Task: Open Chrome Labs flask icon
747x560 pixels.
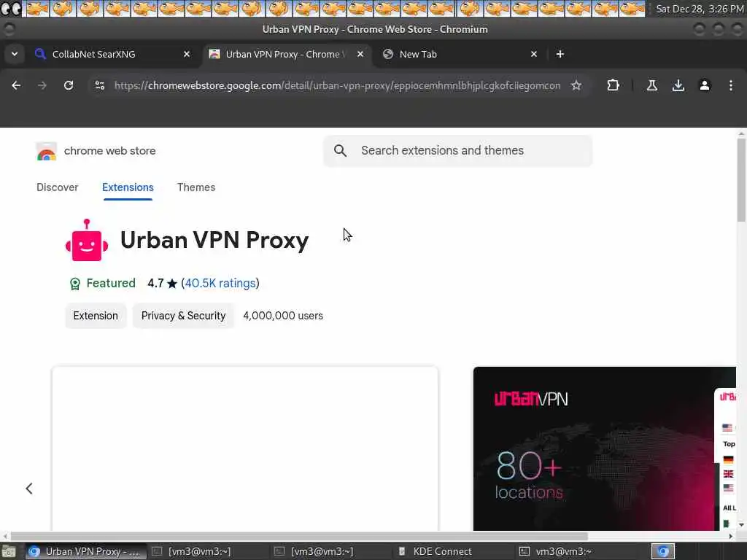Action: pos(651,85)
